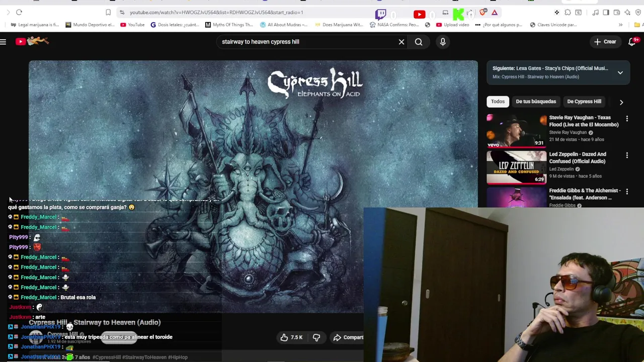Viewport: 644px width, 362px height.
Task: Open the All About Mudras bookmark
Action: pos(284,25)
